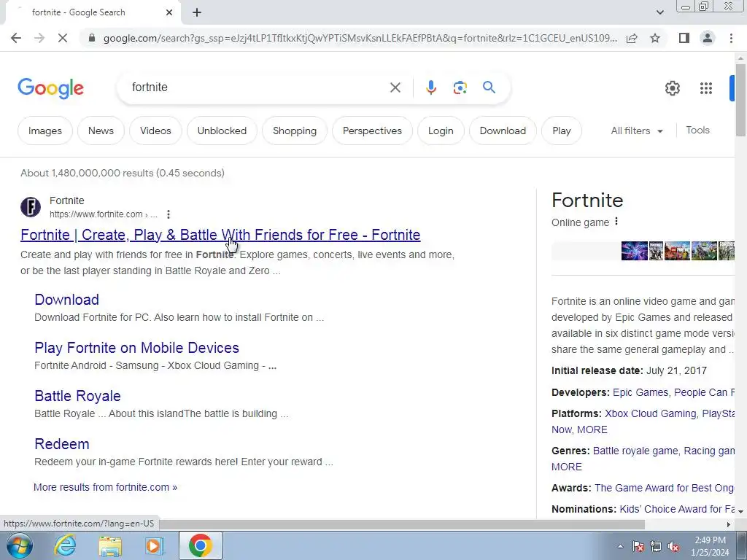Screen dimensions: 747x560
Task: Search by image with Google Lens
Action: (460, 87)
